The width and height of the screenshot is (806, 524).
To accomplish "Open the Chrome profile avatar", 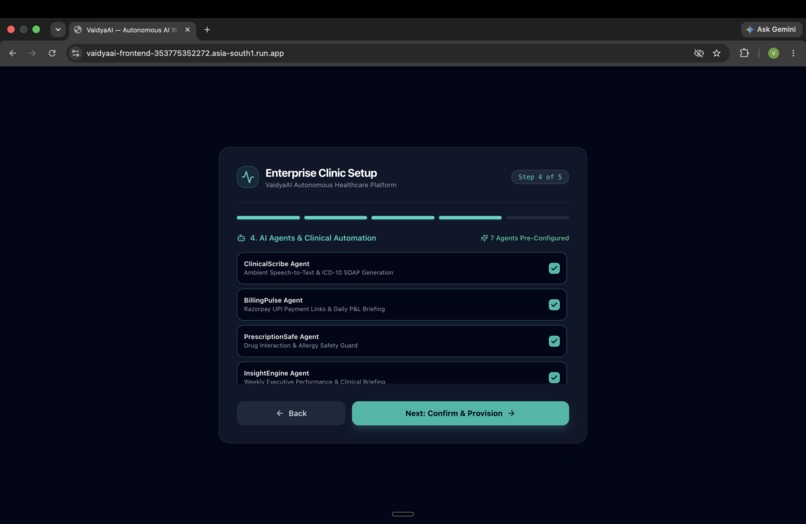I will pyautogui.click(x=773, y=53).
